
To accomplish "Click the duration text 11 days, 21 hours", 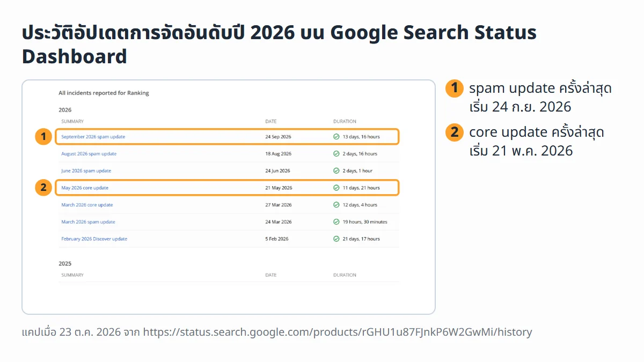I will coord(361,188).
